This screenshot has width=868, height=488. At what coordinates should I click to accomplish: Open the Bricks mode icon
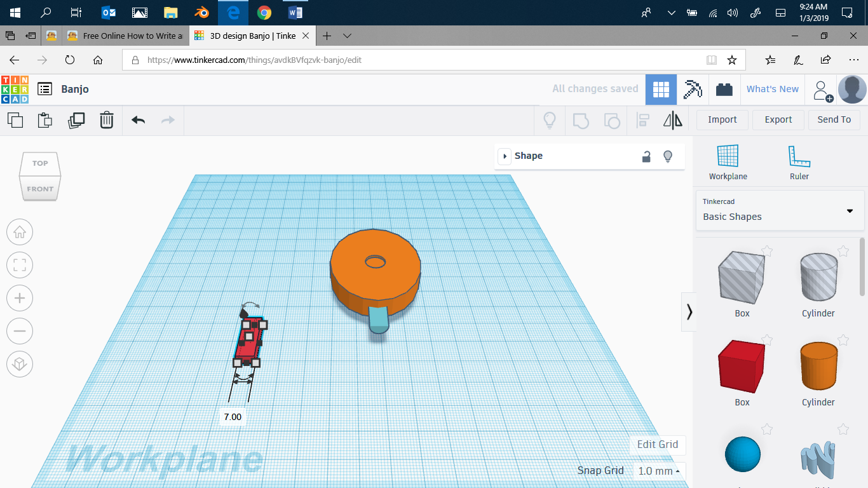tap(724, 90)
